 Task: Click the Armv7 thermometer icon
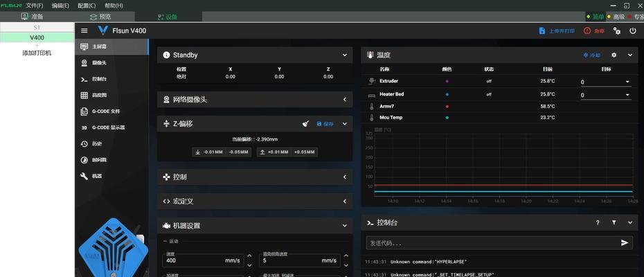pyautogui.click(x=371, y=107)
